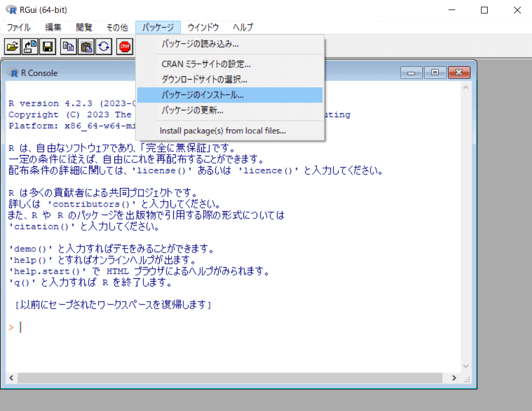Click the R Console title text
The width and height of the screenshot is (532, 411).
pyautogui.click(x=39, y=73)
